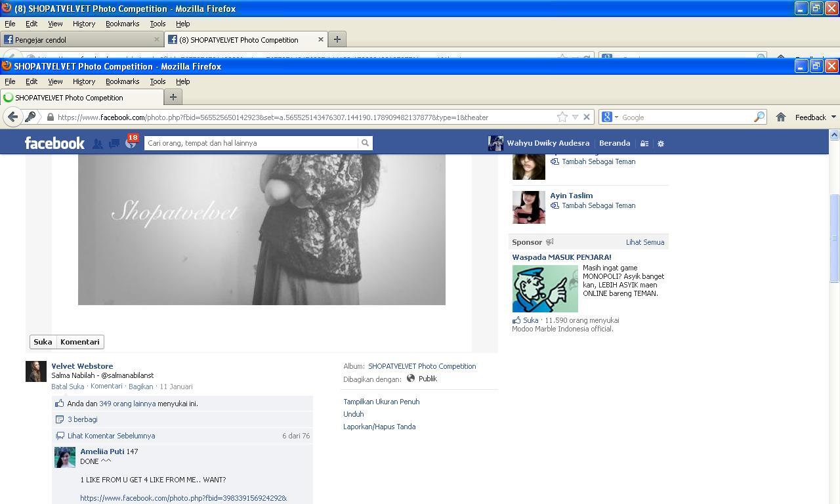Viewport: 840px width, 504px height.
Task: Switch to the 'Pengejar cendol' tab in background window
Action: tap(82, 39)
